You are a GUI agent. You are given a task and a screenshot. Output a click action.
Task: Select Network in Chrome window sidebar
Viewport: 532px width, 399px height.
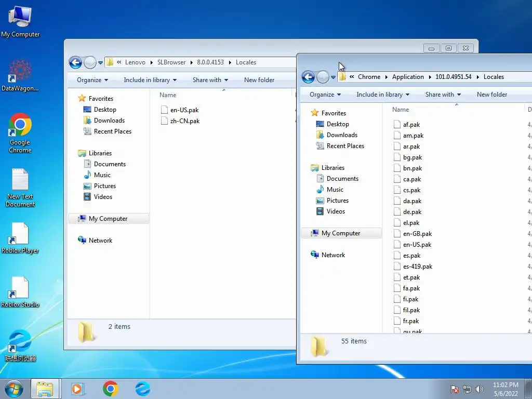point(333,255)
